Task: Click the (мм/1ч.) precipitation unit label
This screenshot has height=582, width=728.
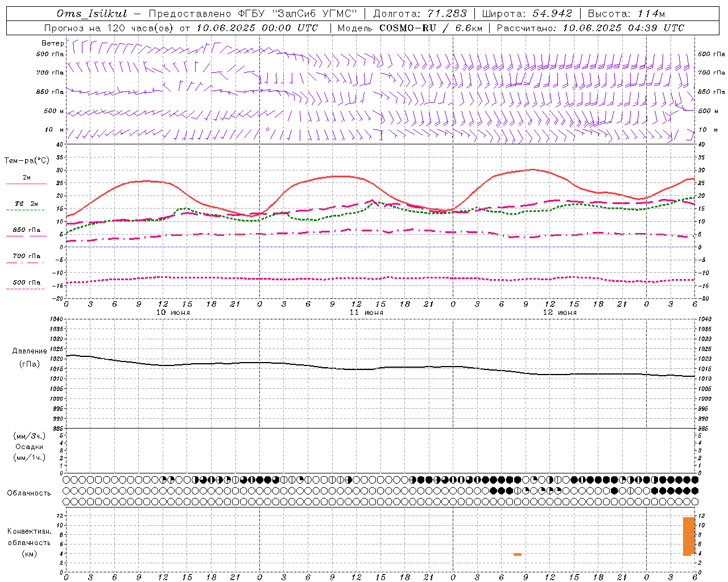Action: 30,458
